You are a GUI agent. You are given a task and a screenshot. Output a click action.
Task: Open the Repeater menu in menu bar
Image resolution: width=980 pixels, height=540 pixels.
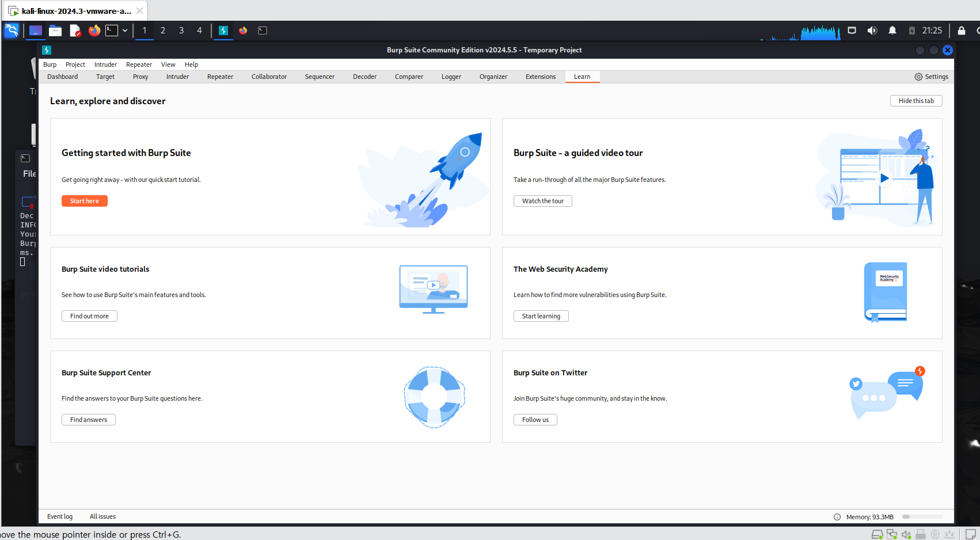point(139,64)
